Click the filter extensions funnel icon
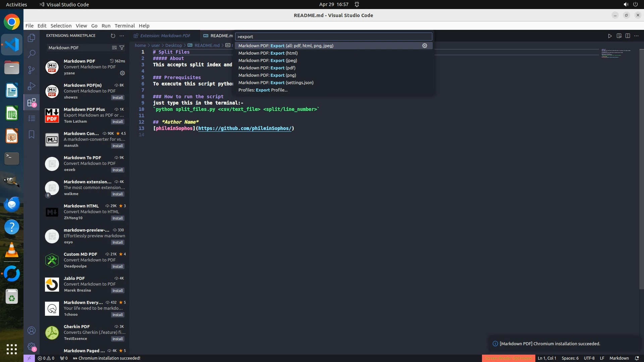The width and height of the screenshot is (644, 362). pyautogui.click(x=122, y=48)
